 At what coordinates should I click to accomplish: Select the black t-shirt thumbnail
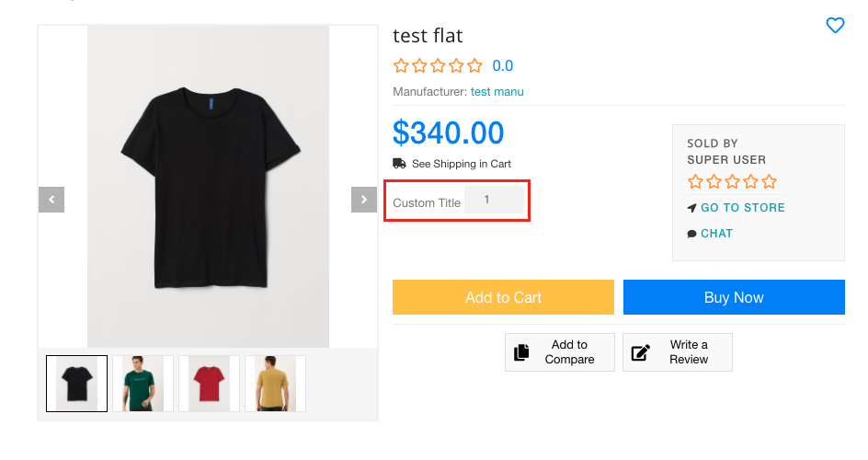[77, 384]
